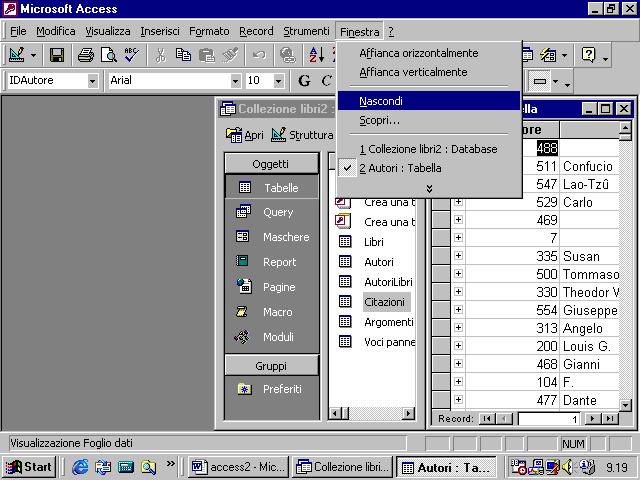
Task: Click the View design icon in toolbar
Action: point(17,54)
